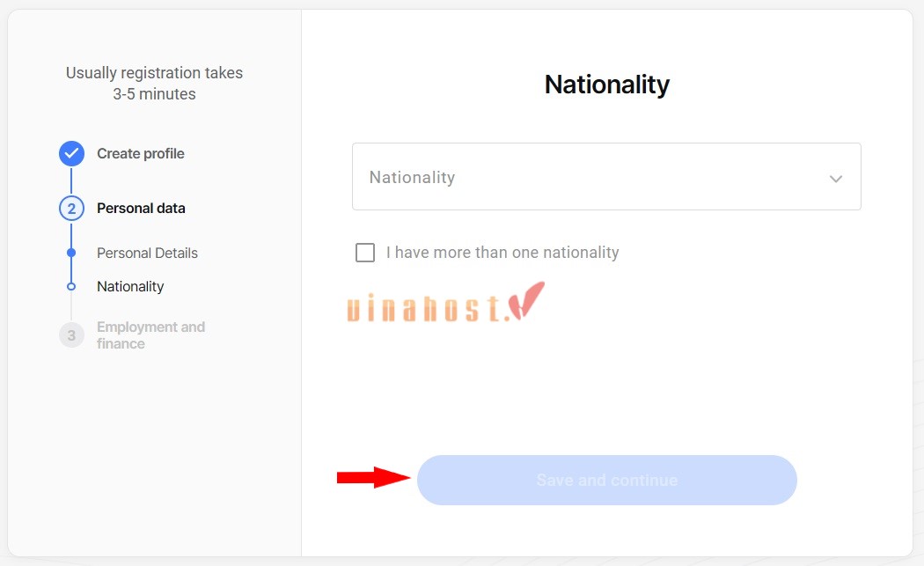Open the Nationality dropdown field
Viewport: 924px width, 566px height.
(590, 177)
